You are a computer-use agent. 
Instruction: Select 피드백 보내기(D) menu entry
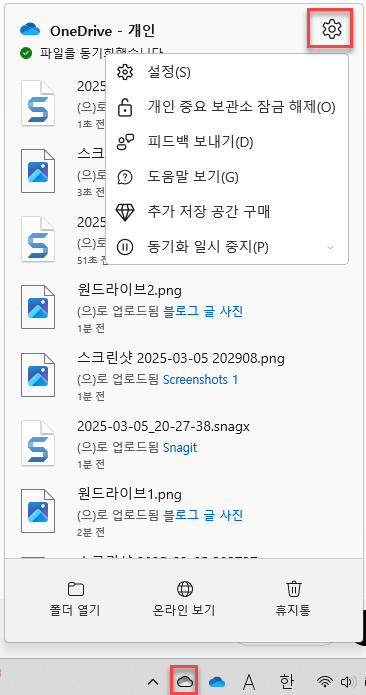click(x=227, y=142)
